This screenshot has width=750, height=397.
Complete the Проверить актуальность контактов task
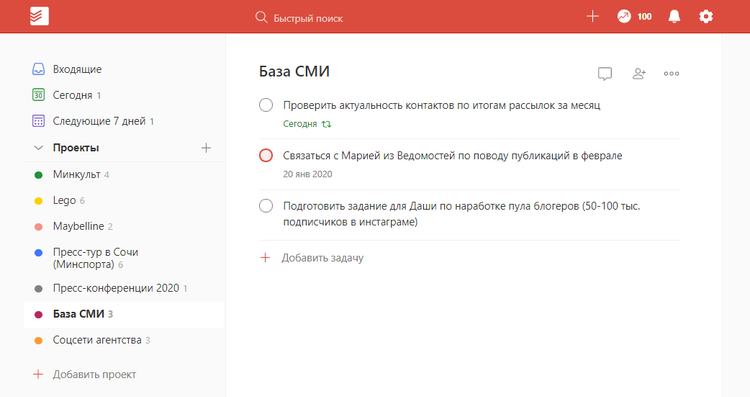[266, 105]
